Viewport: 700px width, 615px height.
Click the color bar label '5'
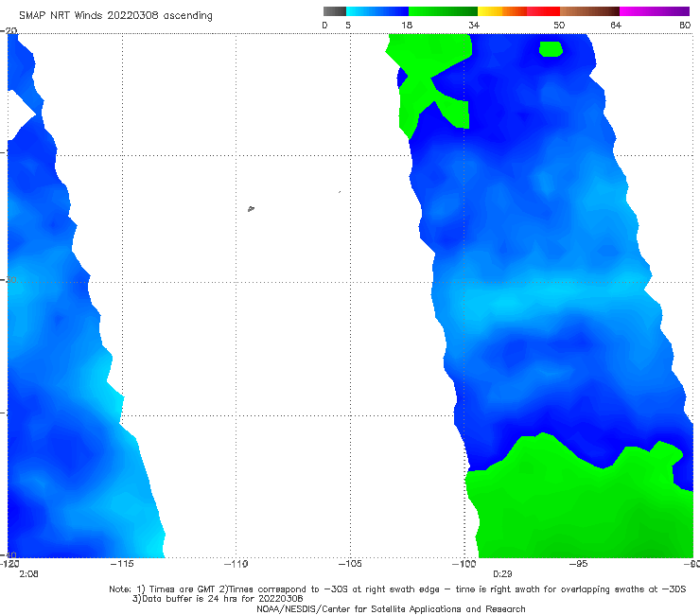coord(348,25)
